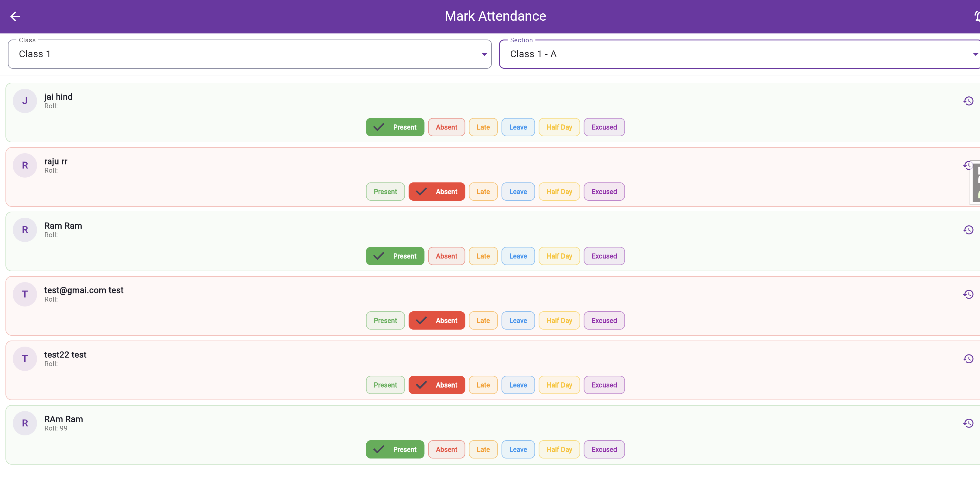Mark jai hind as Absent
Image resolution: width=980 pixels, height=481 pixels.
point(446,127)
